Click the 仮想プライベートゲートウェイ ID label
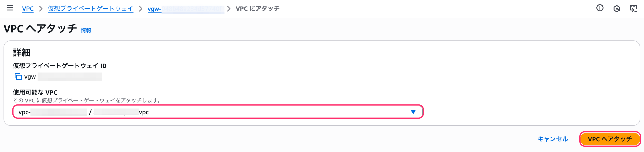644x152 pixels. [x=60, y=66]
